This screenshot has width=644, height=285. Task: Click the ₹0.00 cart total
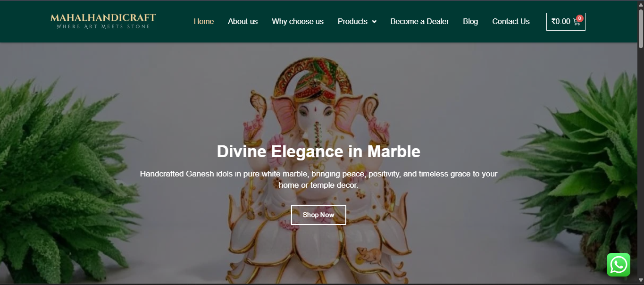[560, 21]
